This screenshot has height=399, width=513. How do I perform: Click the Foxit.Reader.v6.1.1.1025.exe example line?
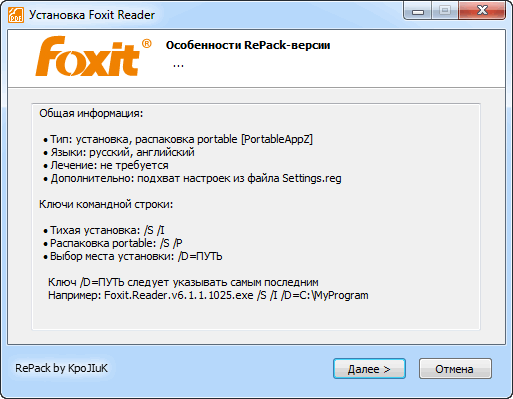(208, 296)
